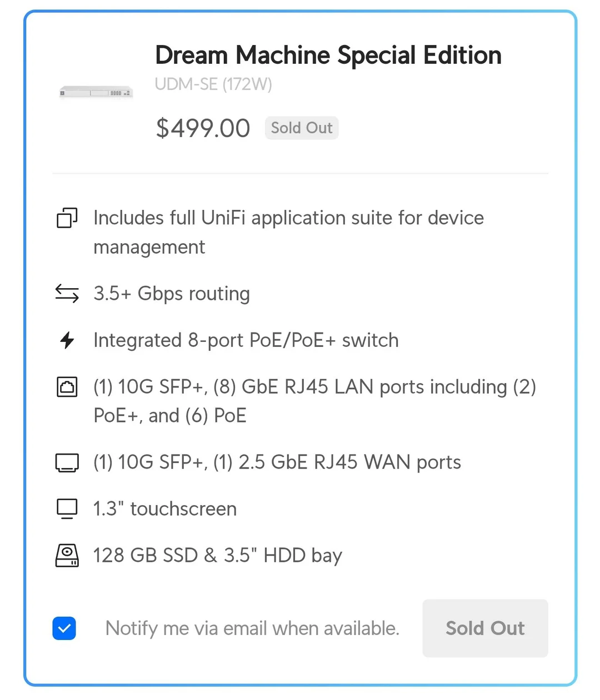Click the UniFi application suite icon
Image resolution: width=600 pixels, height=700 pixels.
pyautogui.click(x=67, y=218)
